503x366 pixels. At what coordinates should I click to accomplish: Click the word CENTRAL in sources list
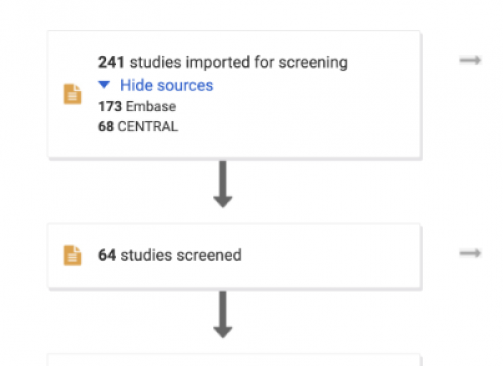[x=148, y=127]
